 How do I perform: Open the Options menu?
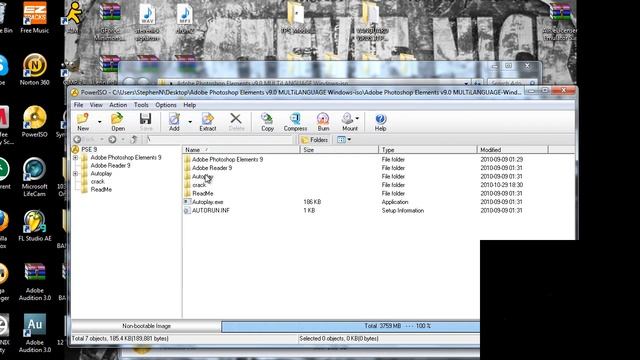166,105
